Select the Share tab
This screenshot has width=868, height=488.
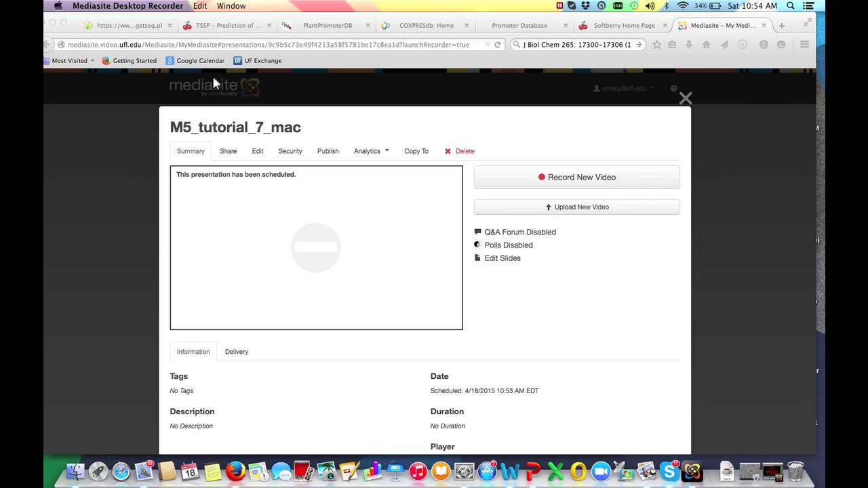(x=228, y=151)
